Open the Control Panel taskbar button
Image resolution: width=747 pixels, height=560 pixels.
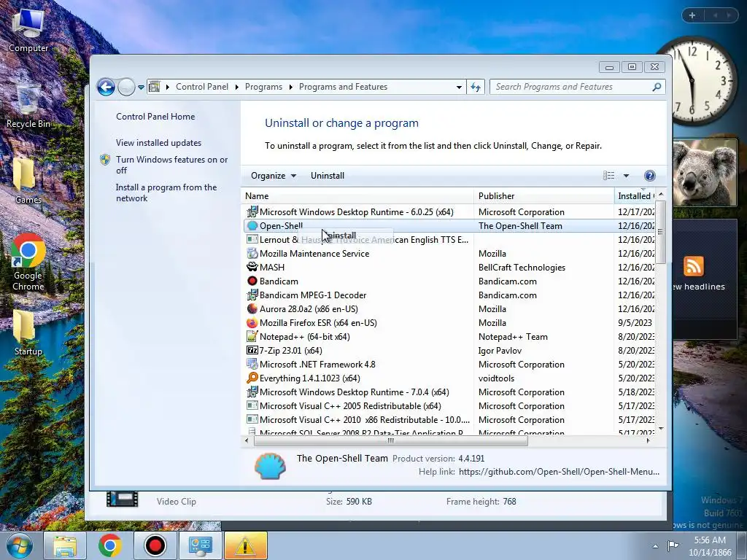point(200,545)
